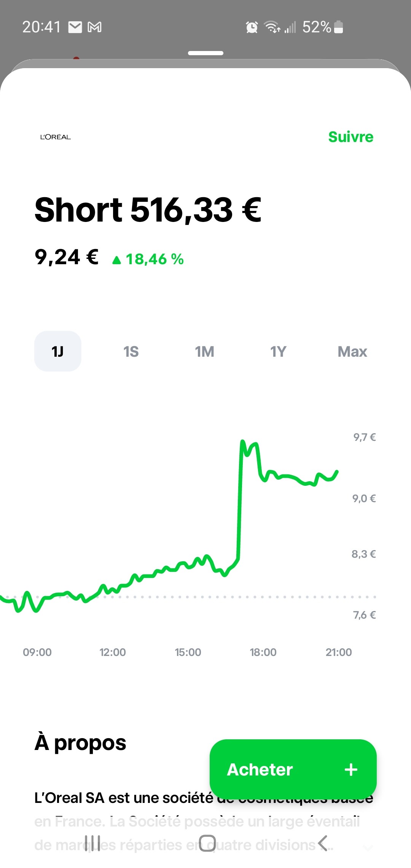Expand the À propos description chevron
Image resolution: width=411 pixels, height=868 pixels.
[368, 847]
